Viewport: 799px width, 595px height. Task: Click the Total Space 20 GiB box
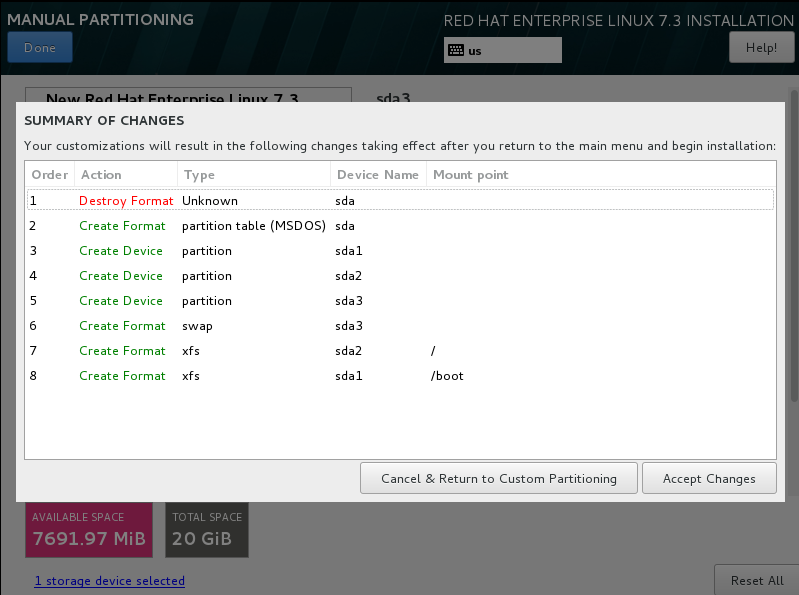coord(207,530)
